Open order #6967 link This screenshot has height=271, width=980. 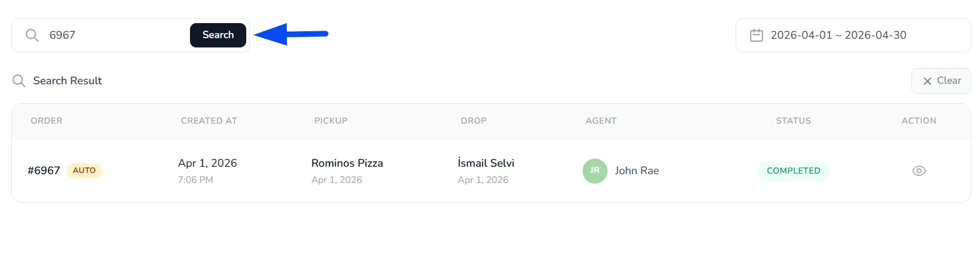pos(44,170)
